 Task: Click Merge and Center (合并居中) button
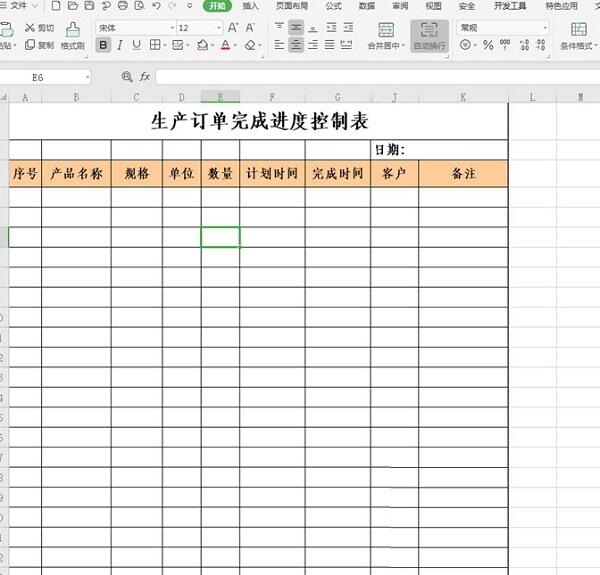point(384,36)
